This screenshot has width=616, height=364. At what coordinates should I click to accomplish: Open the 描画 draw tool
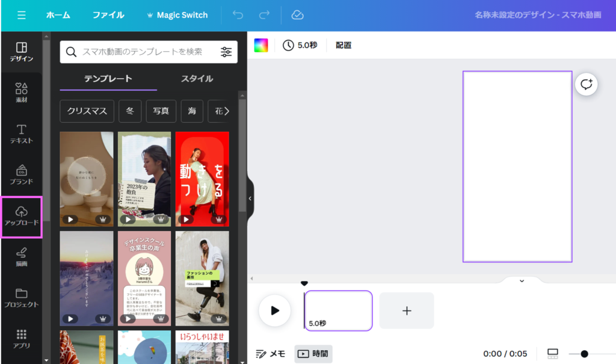(22, 256)
